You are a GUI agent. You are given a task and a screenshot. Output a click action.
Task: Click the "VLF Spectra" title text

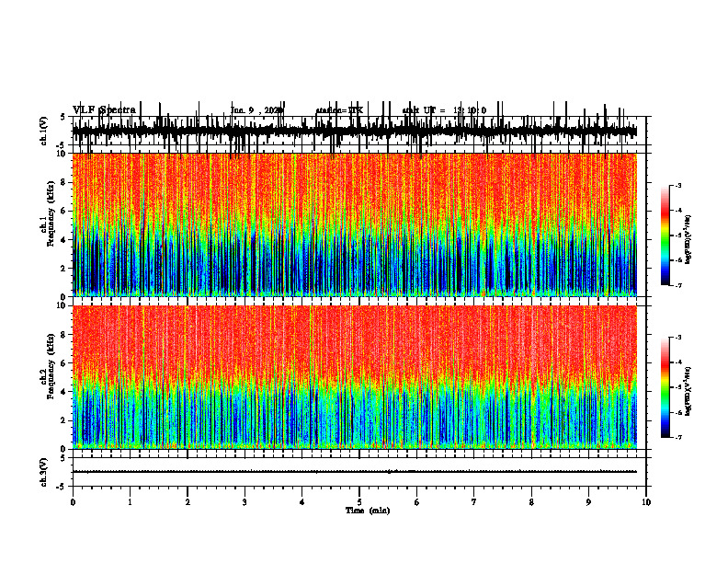point(104,110)
